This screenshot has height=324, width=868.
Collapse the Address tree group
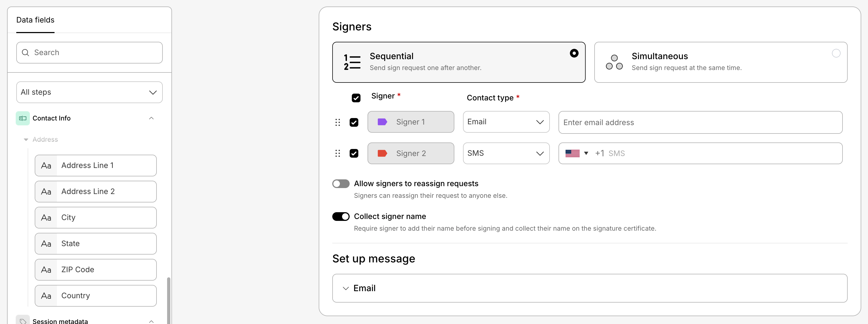click(x=26, y=139)
